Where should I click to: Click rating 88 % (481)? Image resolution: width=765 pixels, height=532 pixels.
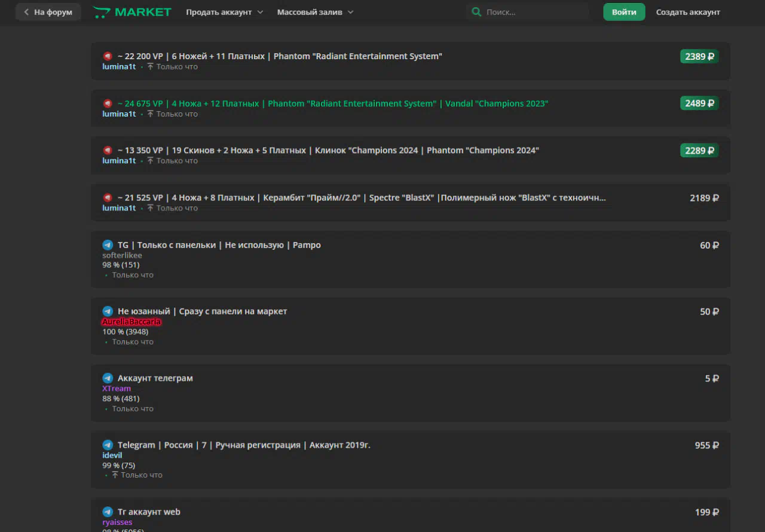point(121,399)
